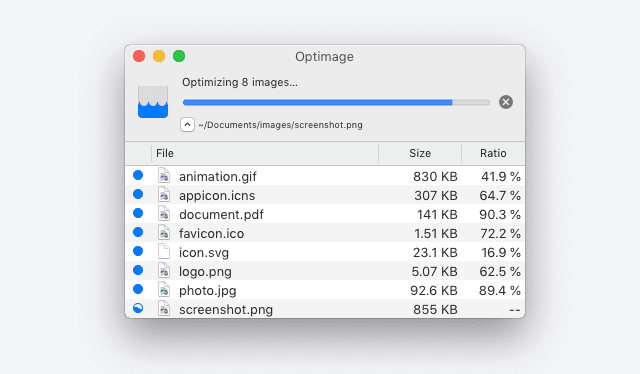Click the 72.2 % ratio value
This screenshot has height=374, width=640.
pos(500,234)
